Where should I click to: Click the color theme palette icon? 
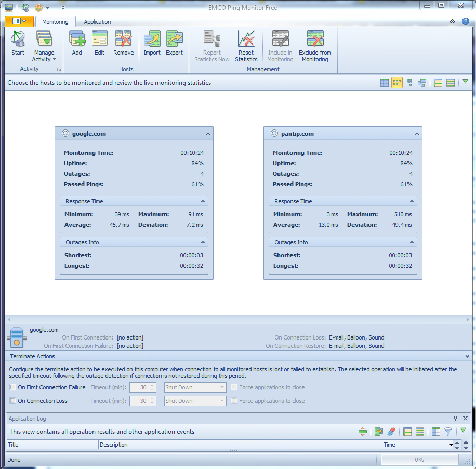coord(39,8)
